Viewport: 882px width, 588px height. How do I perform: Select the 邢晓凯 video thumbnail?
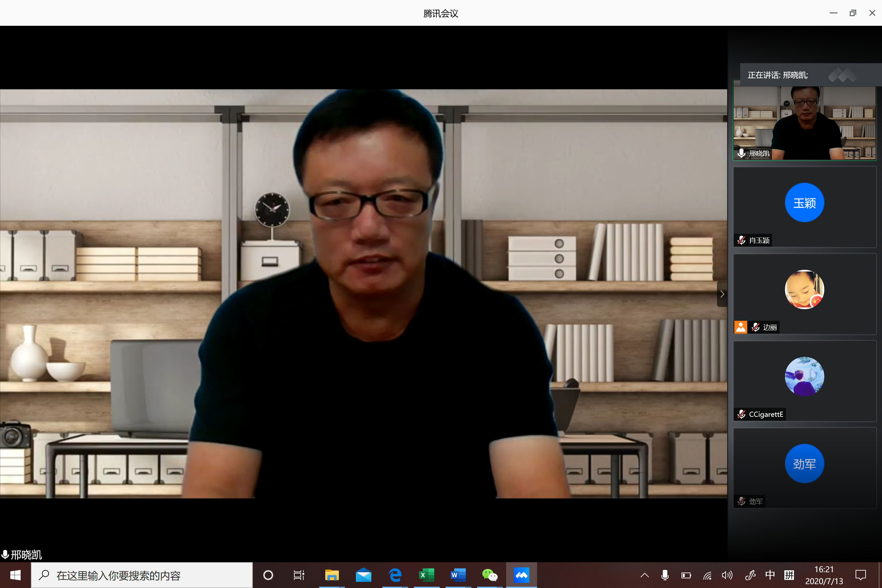(804, 123)
